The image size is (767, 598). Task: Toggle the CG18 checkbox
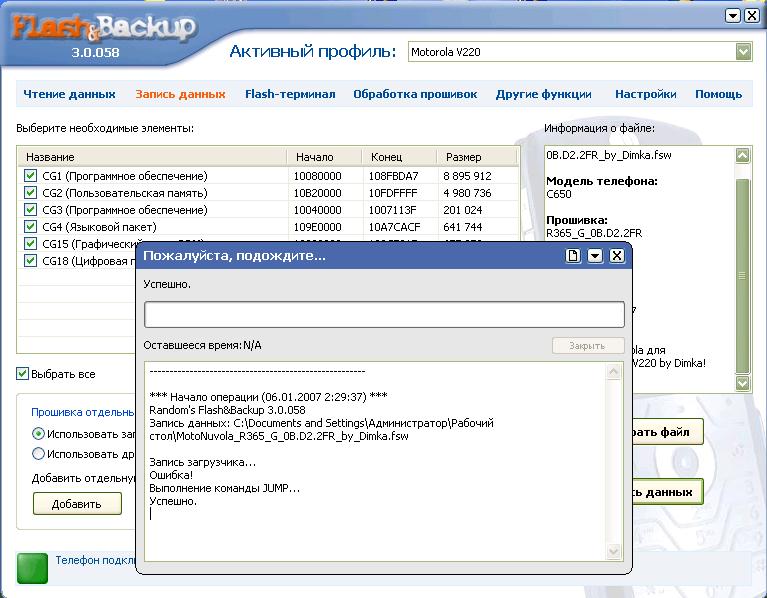point(30,261)
